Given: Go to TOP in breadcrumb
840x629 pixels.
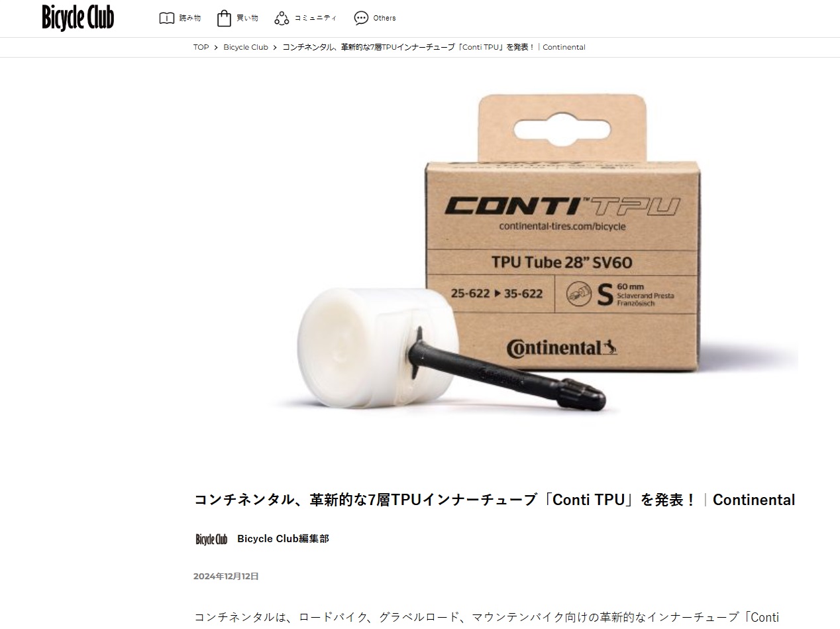Looking at the screenshot, I should point(201,47).
